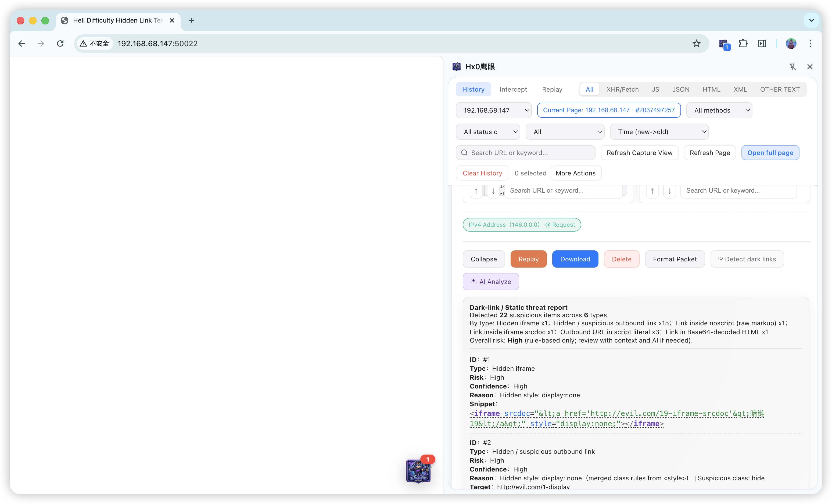Switch to the Intercept tab
This screenshot has width=832, height=504.
click(x=513, y=89)
